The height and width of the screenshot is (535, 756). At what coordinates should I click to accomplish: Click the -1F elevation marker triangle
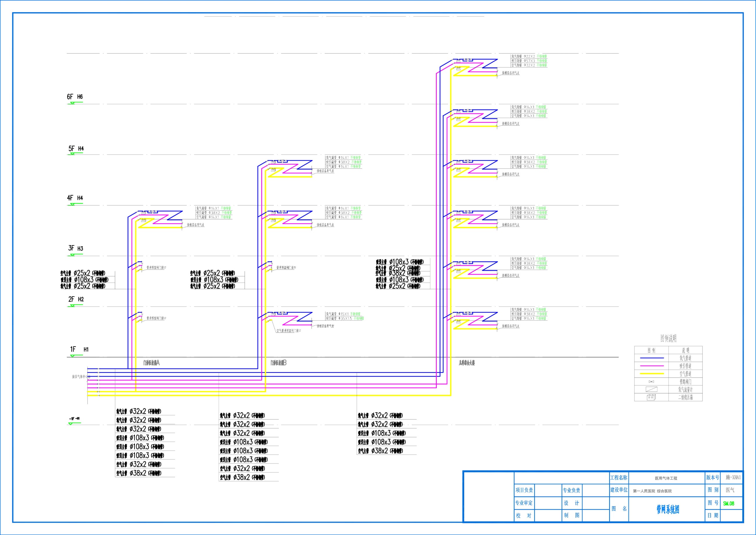point(70,424)
